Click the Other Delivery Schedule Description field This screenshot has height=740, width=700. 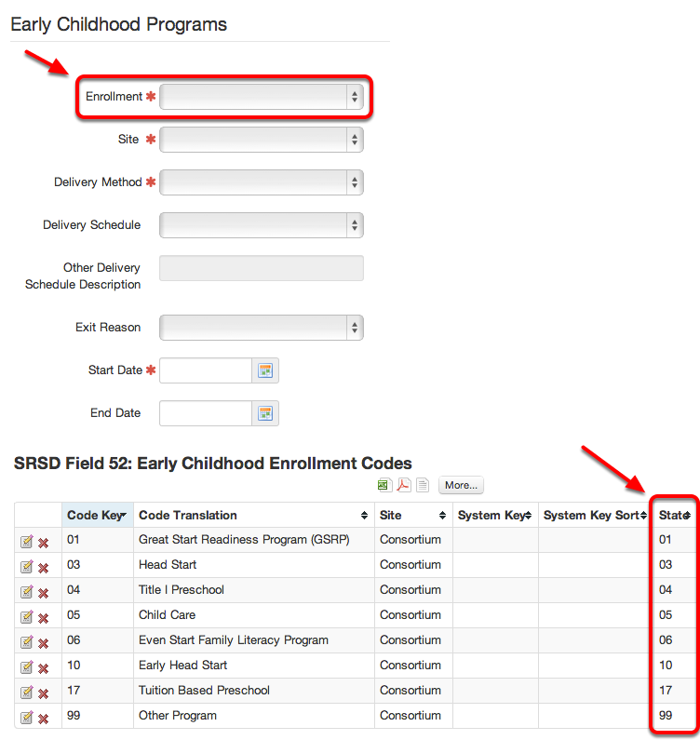261,268
